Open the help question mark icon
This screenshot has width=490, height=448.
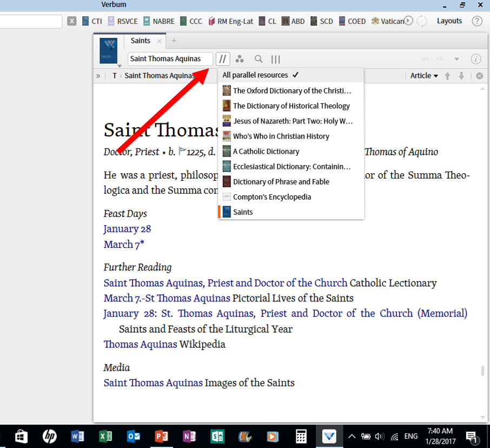coord(477,21)
